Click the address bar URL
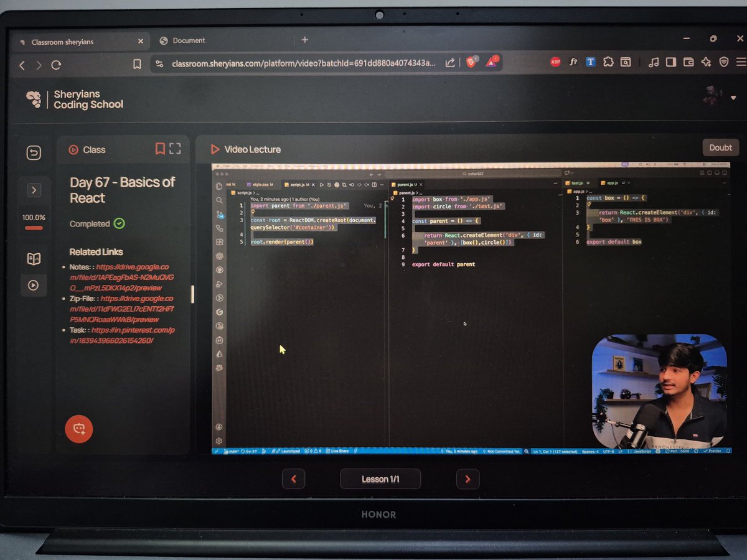The height and width of the screenshot is (560, 747). click(x=304, y=63)
